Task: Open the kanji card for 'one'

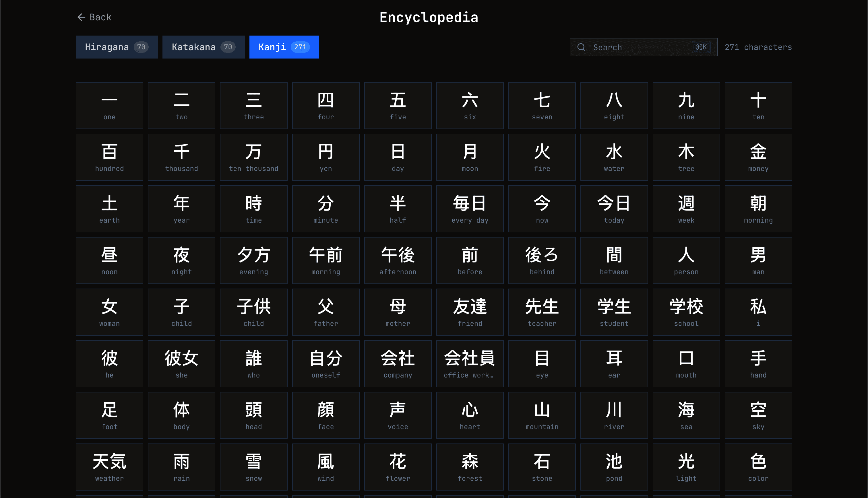Action: click(x=109, y=105)
